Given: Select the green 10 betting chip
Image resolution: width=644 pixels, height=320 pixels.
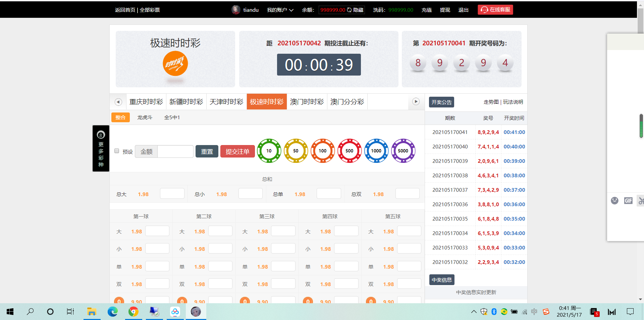Looking at the screenshot, I should coord(269,151).
